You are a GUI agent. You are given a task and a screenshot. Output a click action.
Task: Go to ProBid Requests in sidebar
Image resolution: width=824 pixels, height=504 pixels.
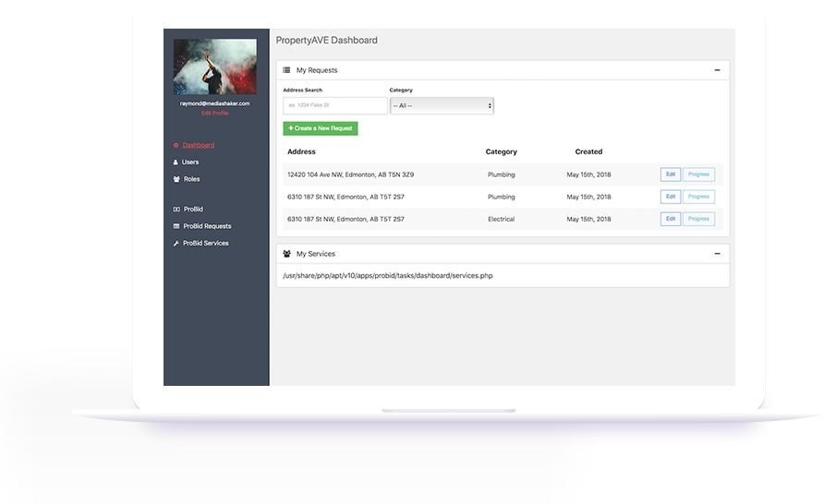pos(207,226)
